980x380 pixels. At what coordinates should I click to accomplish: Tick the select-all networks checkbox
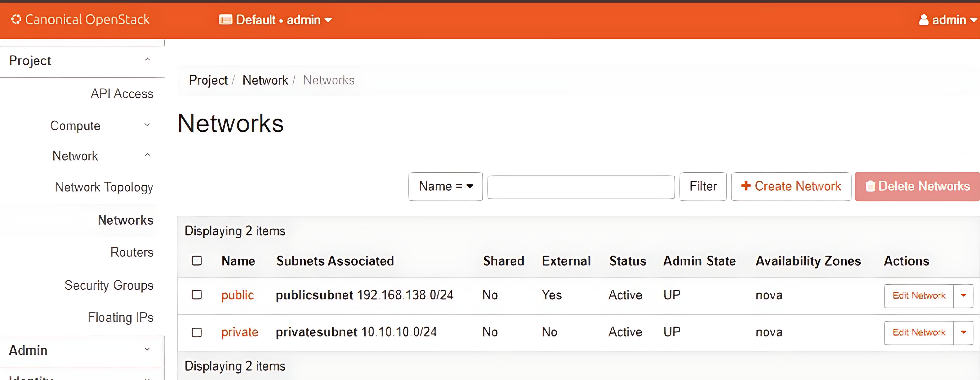pyautogui.click(x=197, y=261)
